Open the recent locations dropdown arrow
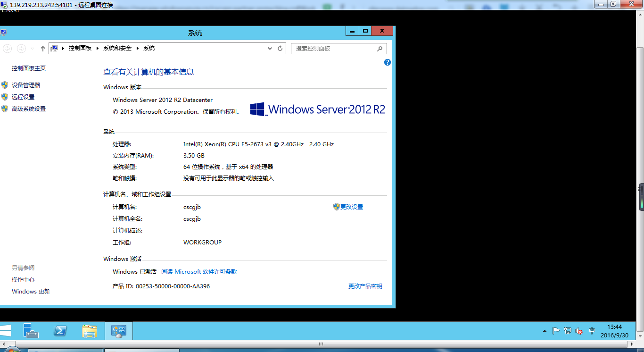The height and width of the screenshot is (352, 644). (x=32, y=48)
